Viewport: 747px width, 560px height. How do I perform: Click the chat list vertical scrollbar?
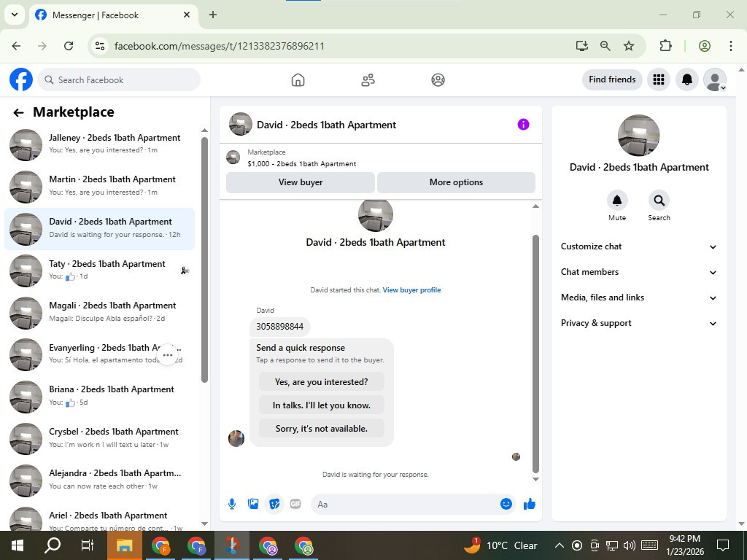pyautogui.click(x=204, y=260)
